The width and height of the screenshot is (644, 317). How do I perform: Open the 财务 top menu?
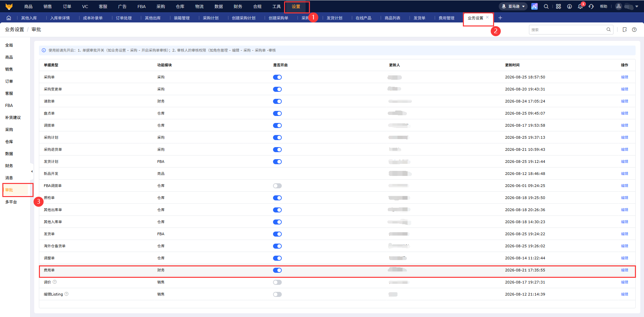(x=238, y=6)
